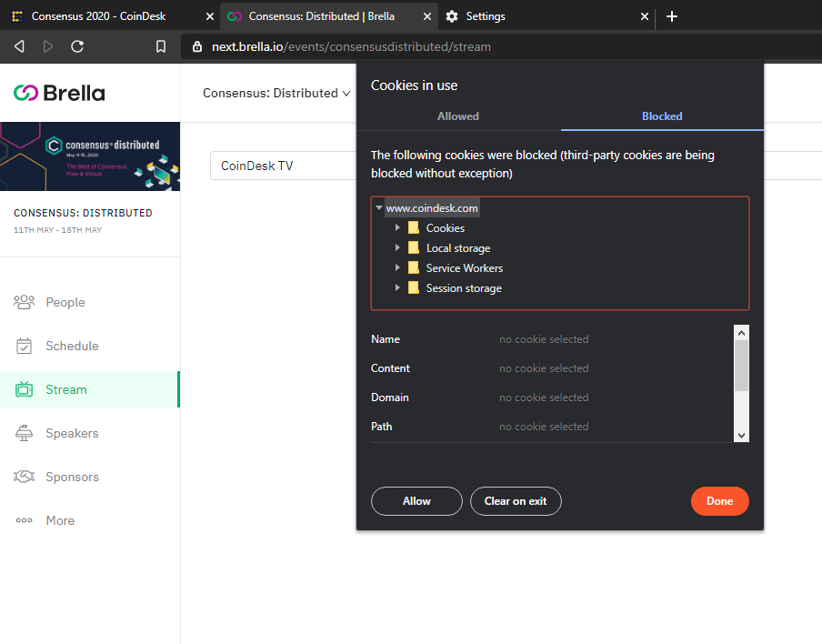
Task: Open the Sponsors handshake icon
Action: click(x=25, y=477)
